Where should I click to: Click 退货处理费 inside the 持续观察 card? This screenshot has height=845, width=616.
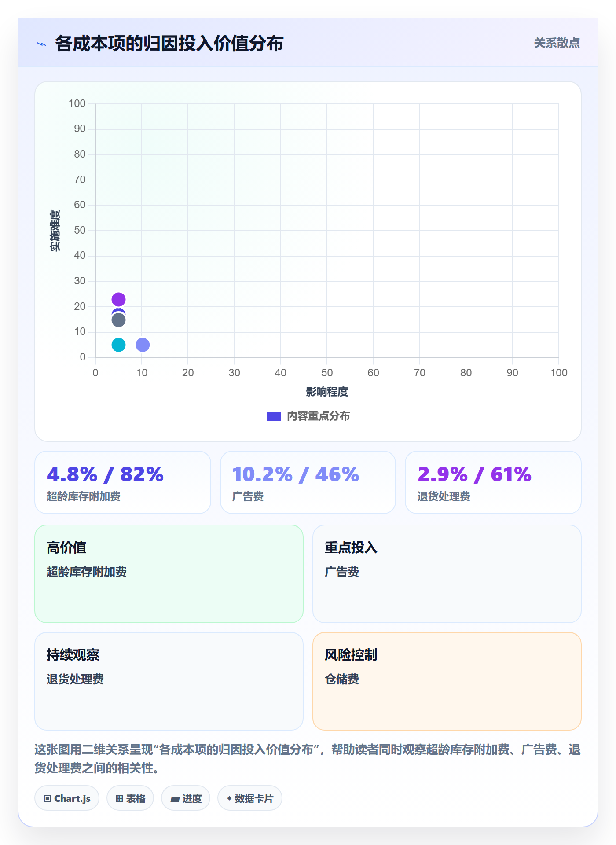click(x=75, y=679)
